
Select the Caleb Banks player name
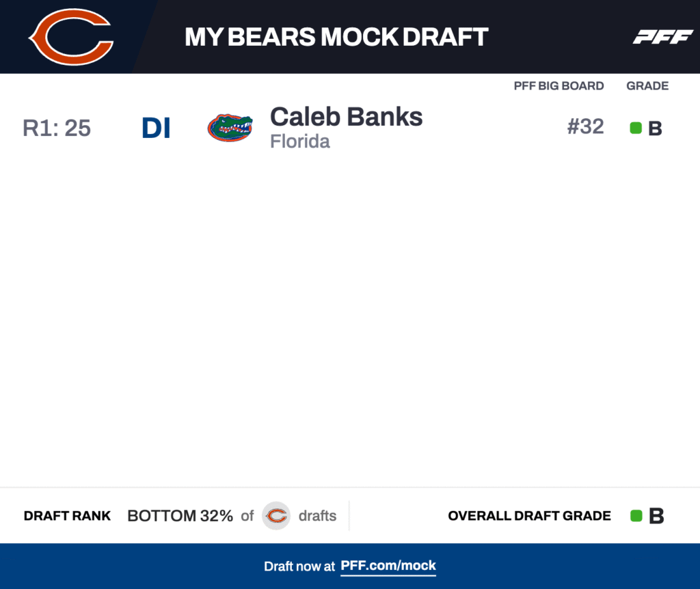tap(346, 117)
